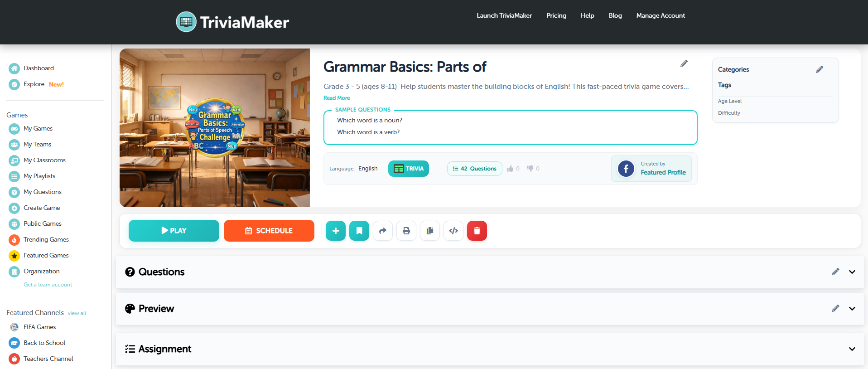868x369 pixels.
Task: Click the Trending Games flame icon
Action: pyautogui.click(x=14, y=240)
